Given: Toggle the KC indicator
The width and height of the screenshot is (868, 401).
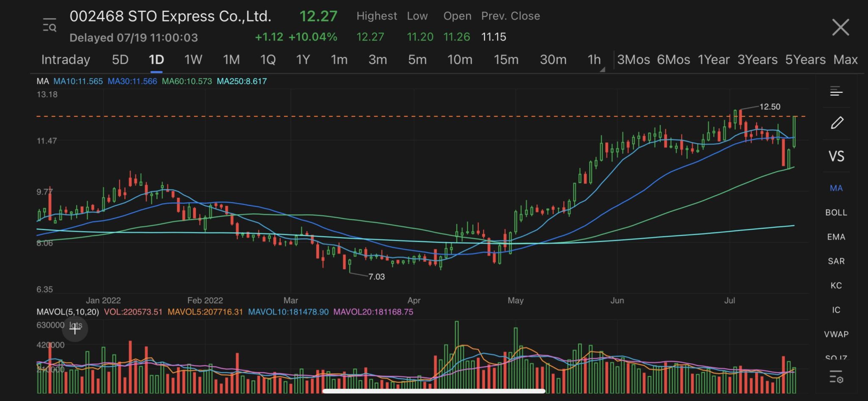Looking at the screenshot, I should coord(836,285).
